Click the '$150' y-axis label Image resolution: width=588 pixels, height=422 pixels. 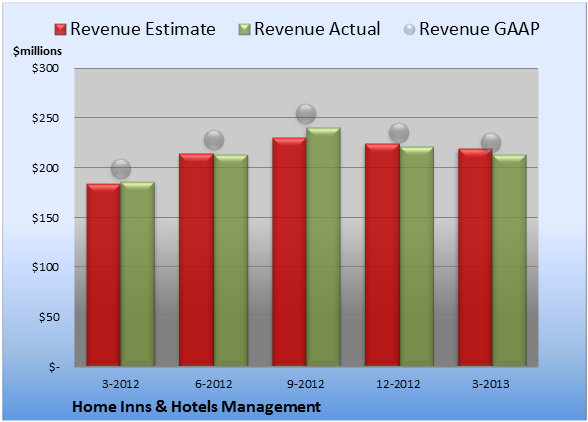[x=45, y=218]
